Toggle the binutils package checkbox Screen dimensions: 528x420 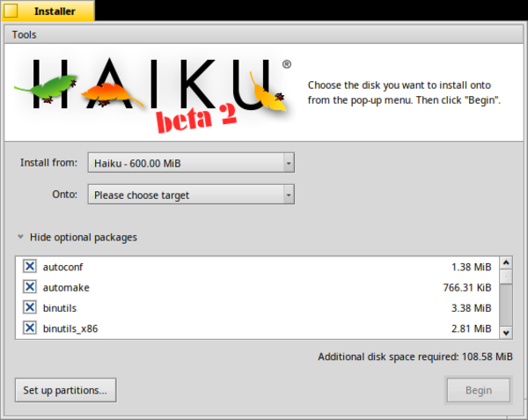(29, 308)
